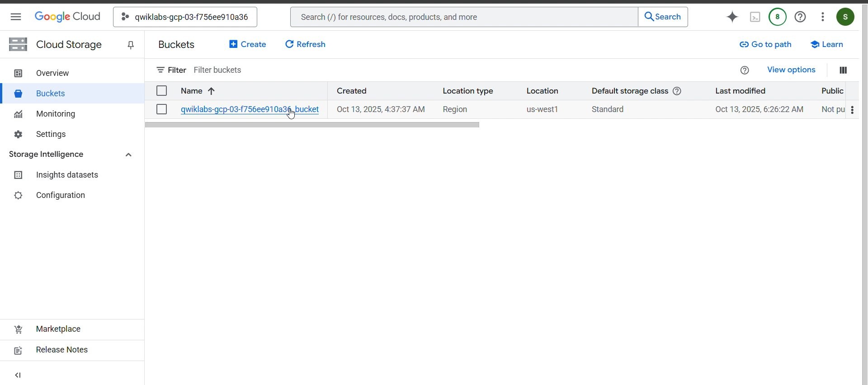Open Release Notes in the sidebar
Image resolution: width=868 pixels, height=385 pixels.
tap(72, 350)
